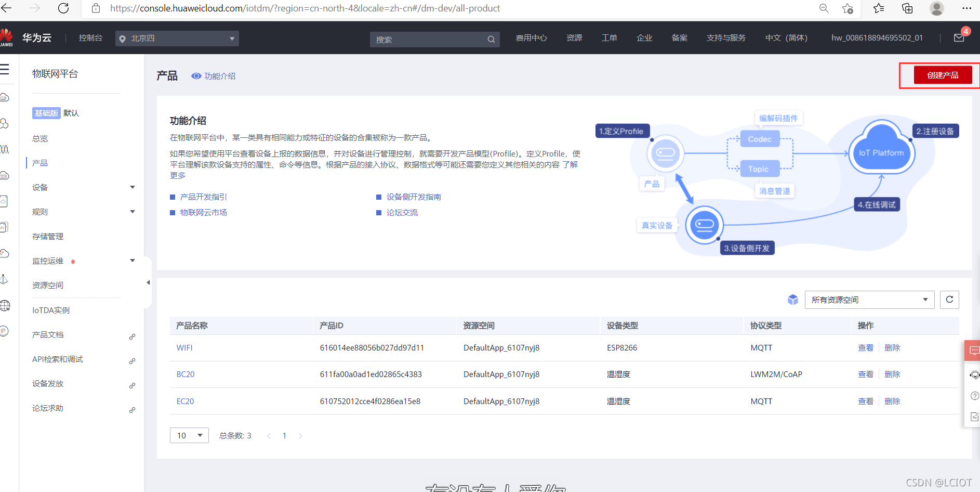Open favorites list icon
This screenshot has height=492, width=980.
879,8
